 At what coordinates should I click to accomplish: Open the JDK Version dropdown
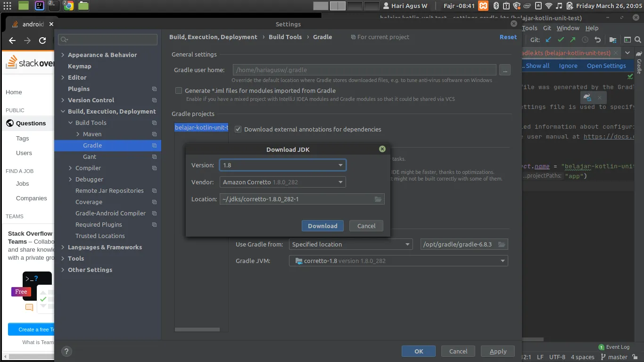click(282, 165)
